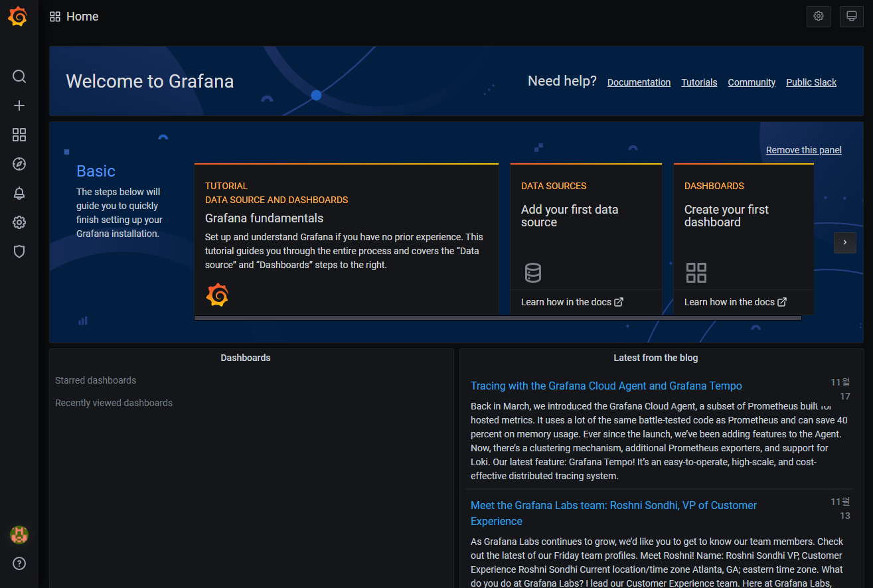The height and width of the screenshot is (588, 873).
Task: Click the Need help? text
Action: click(562, 81)
